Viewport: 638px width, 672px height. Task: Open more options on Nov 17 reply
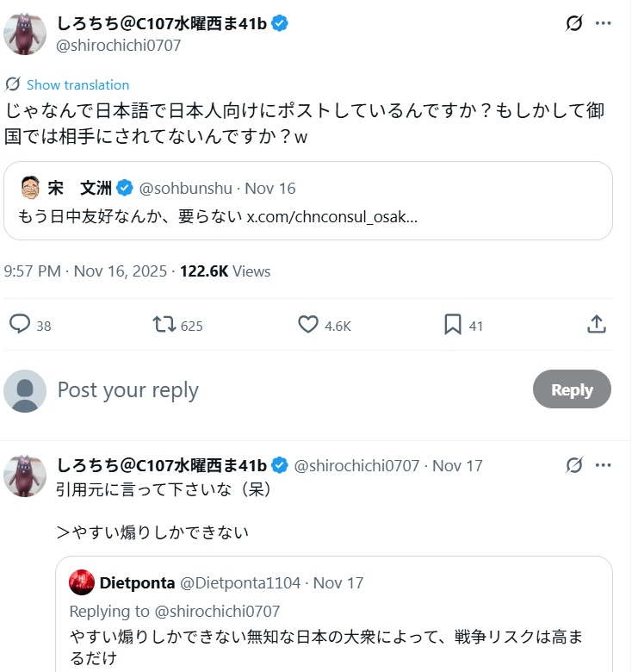point(605,465)
